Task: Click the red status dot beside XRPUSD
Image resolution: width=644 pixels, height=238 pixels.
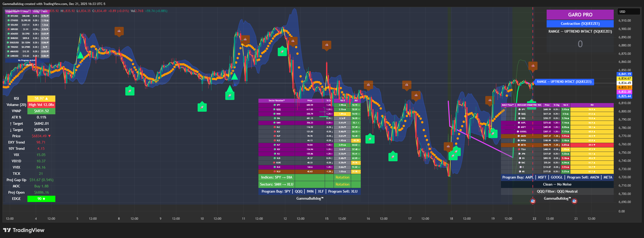Action: pyautogui.click(x=9, y=29)
